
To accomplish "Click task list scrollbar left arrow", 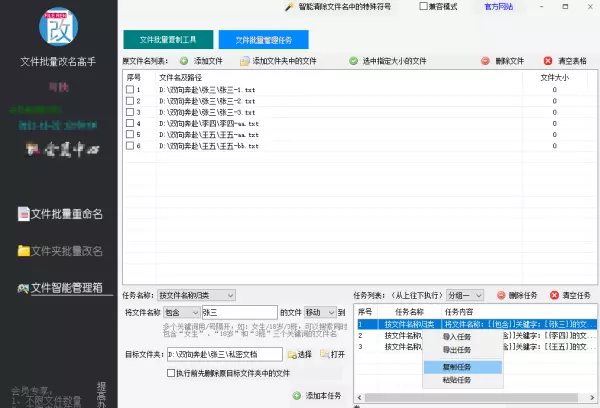I will click(359, 398).
